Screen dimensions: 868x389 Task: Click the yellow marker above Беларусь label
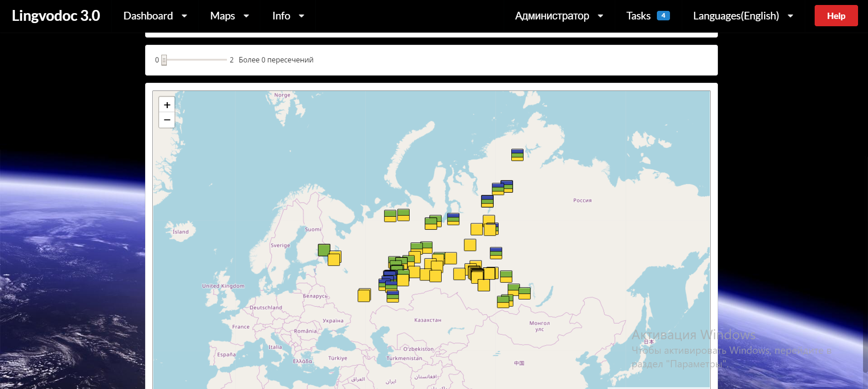point(364,295)
